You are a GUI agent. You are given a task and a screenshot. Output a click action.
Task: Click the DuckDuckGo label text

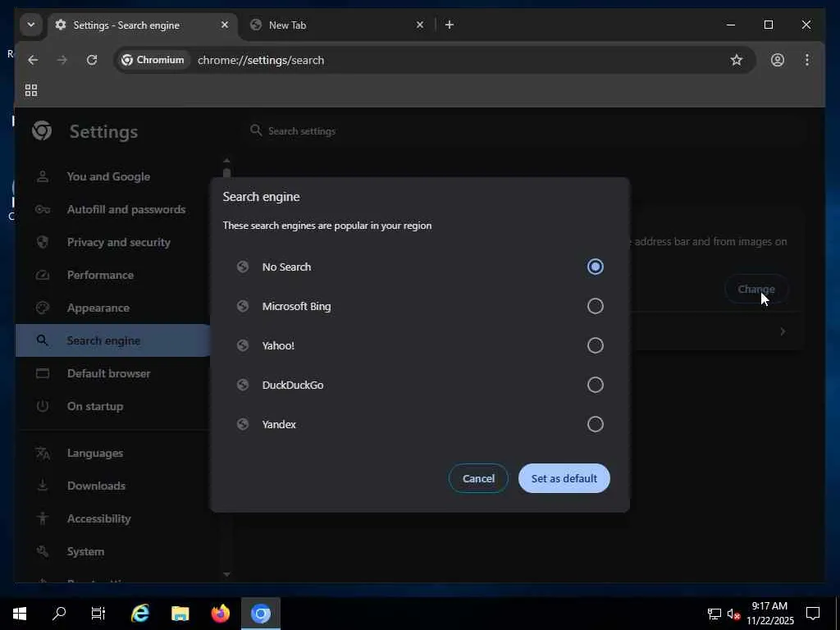(x=293, y=386)
